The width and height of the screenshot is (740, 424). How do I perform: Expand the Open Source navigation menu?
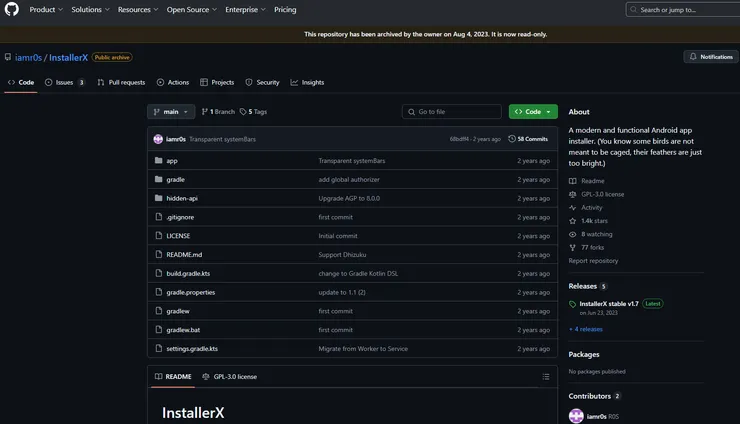[x=190, y=9]
